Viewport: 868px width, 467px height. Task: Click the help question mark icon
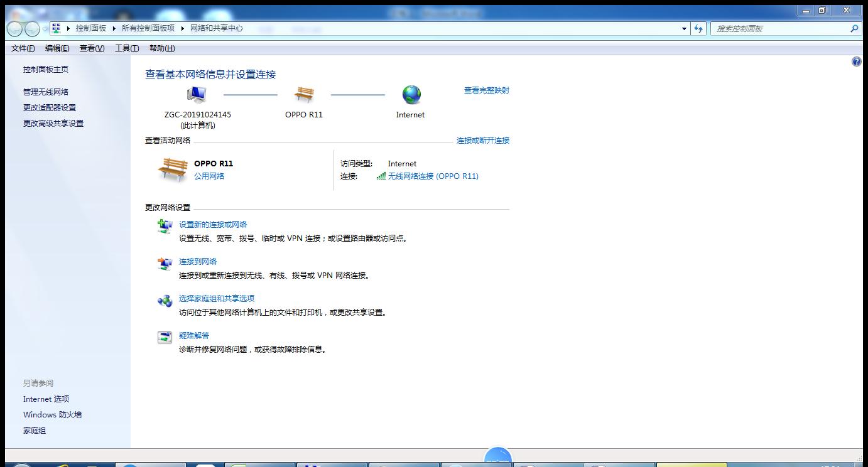856,61
